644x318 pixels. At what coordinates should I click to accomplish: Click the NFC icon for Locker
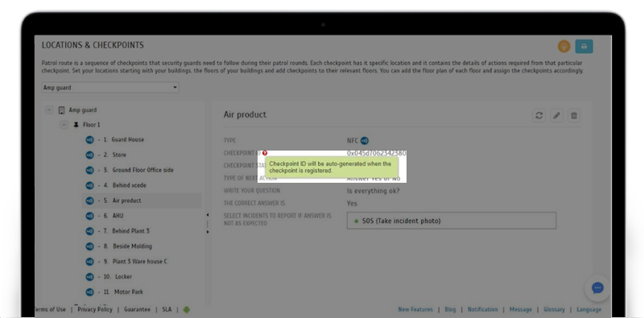pyautogui.click(x=89, y=277)
